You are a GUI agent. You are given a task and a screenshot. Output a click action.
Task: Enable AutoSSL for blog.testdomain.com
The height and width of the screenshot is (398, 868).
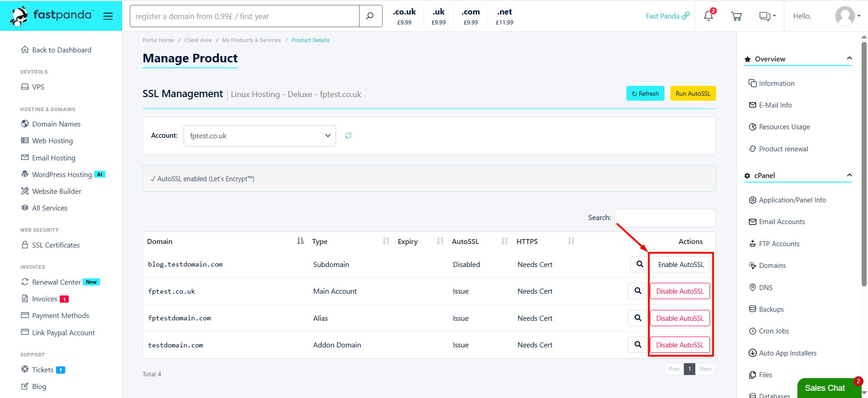pos(681,264)
